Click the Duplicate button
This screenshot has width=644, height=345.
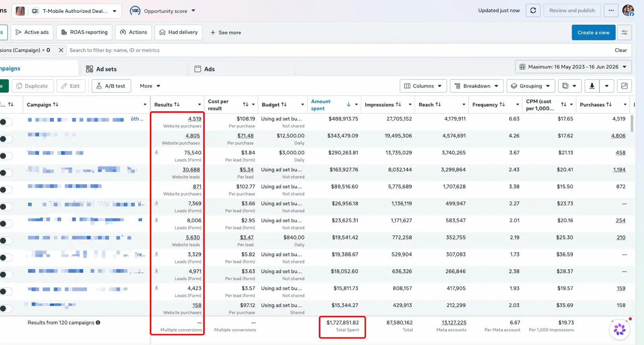(32, 86)
